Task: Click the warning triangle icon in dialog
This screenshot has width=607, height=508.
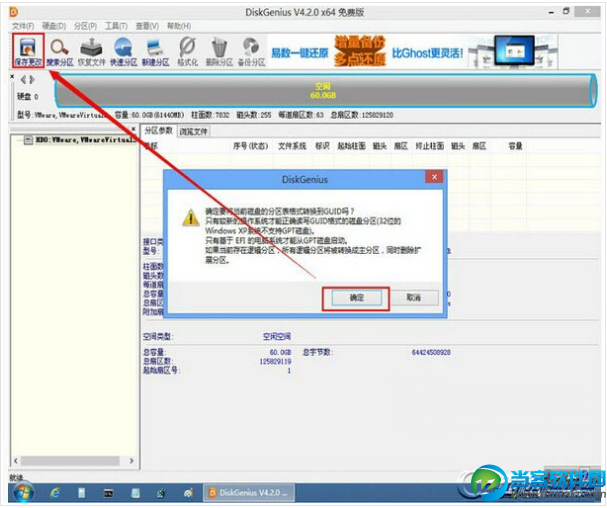Action: click(190, 218)
